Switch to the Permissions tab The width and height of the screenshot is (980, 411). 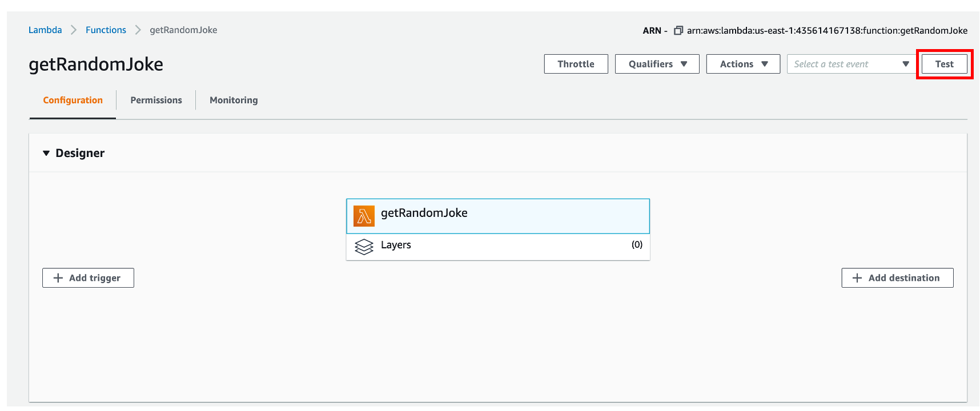click(156, 100)
